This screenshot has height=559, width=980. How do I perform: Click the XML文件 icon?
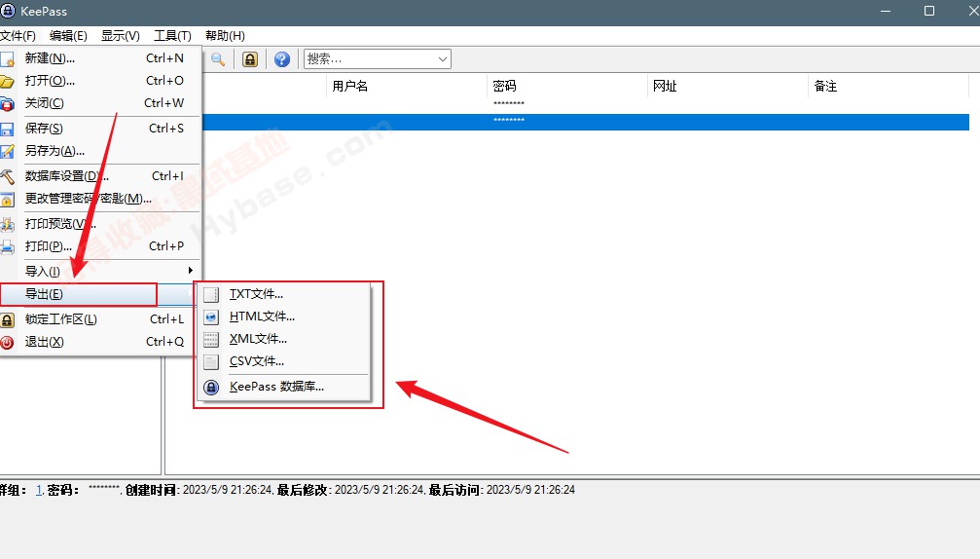[211, 340]
